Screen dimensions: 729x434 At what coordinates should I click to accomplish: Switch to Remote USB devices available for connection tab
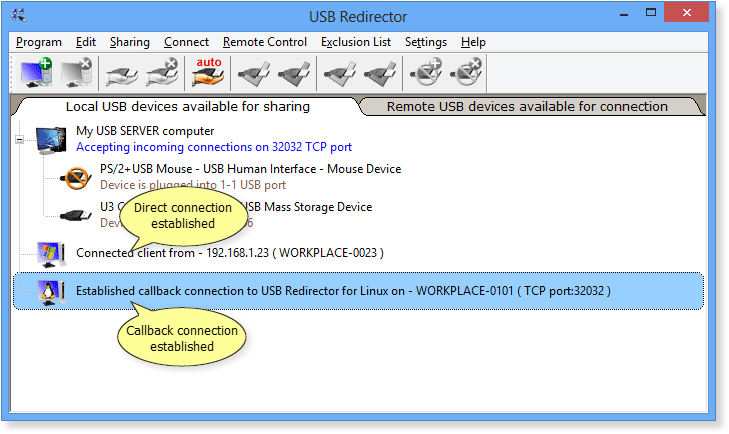527,107
